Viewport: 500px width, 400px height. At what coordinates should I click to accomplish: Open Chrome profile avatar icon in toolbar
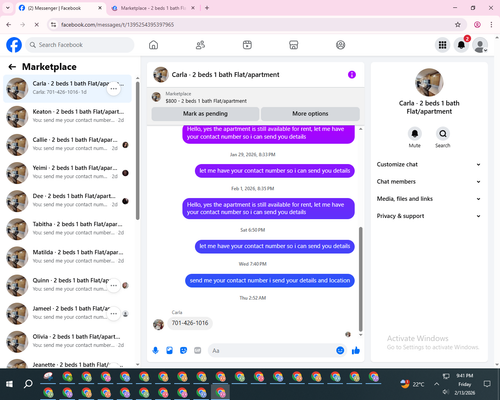tap(477, 25)
